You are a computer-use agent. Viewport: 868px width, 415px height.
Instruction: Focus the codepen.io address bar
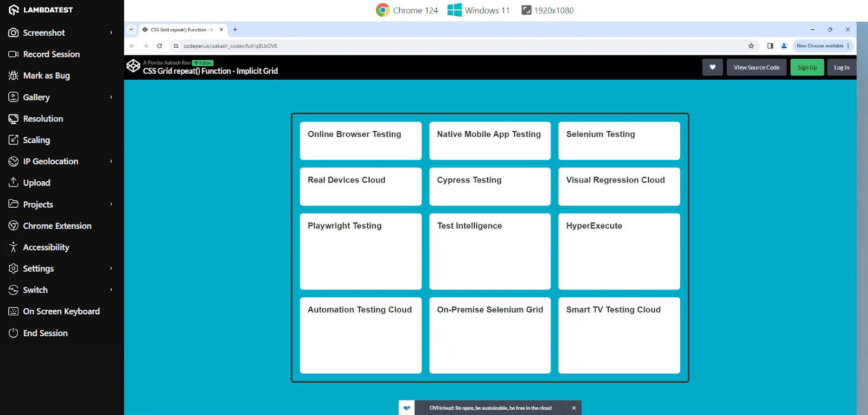(x=464, y=46)
